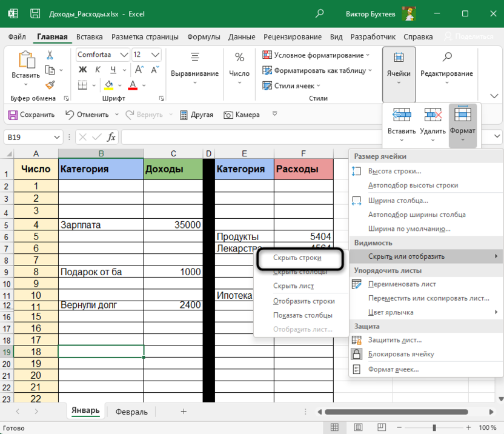Toggle Lock Cell (Блокировать ячейку) option
Image resolution: width=504 pixels, height=434 pixels.
pyautogui.click(x=400, y=354)
